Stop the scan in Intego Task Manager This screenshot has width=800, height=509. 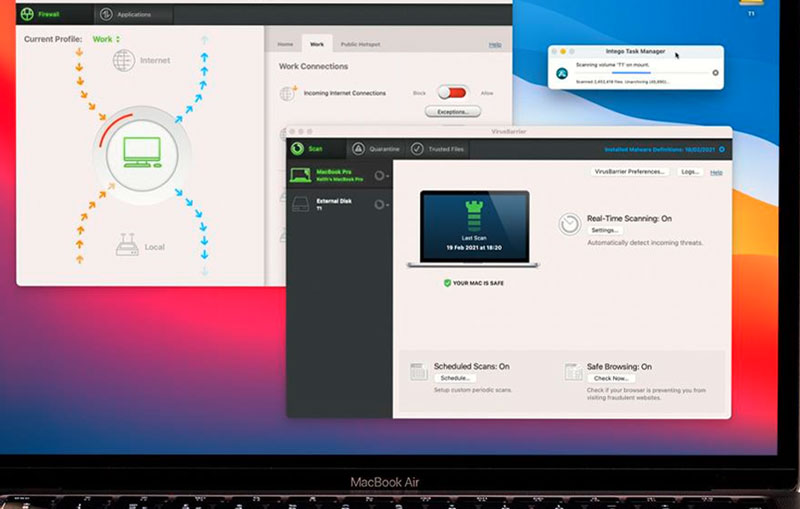715,73
